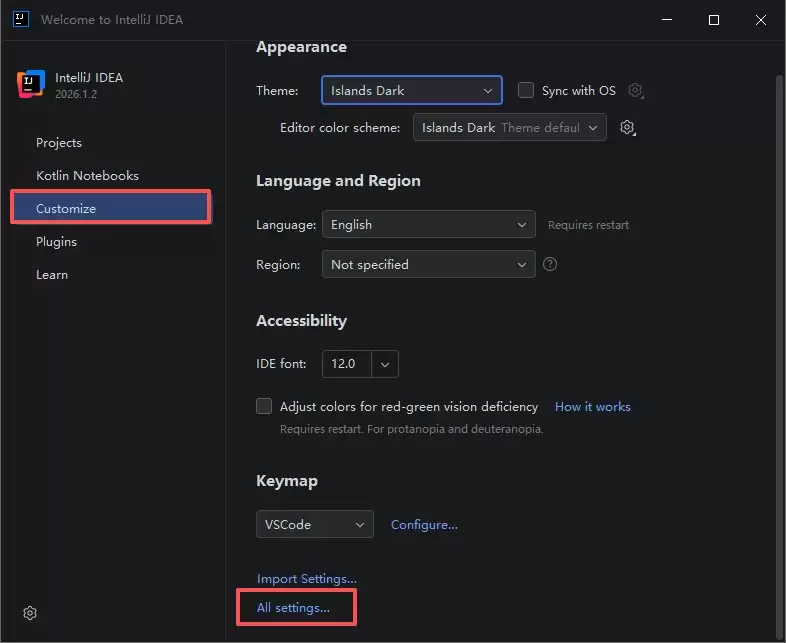Close the Welcome to IntelliJ IDEA window
The width and height of the screenshot is (786, 643).
tap(761, 20)
